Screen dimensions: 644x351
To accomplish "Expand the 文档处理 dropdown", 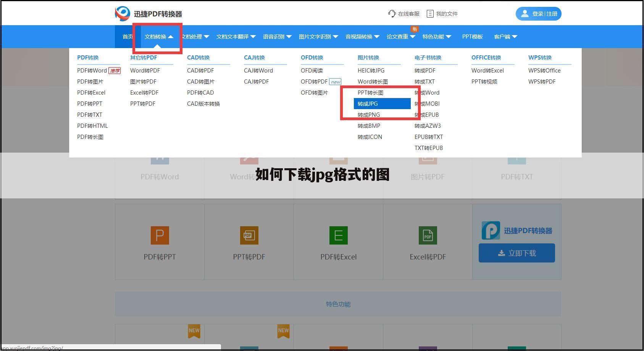I will click(195, 37).
